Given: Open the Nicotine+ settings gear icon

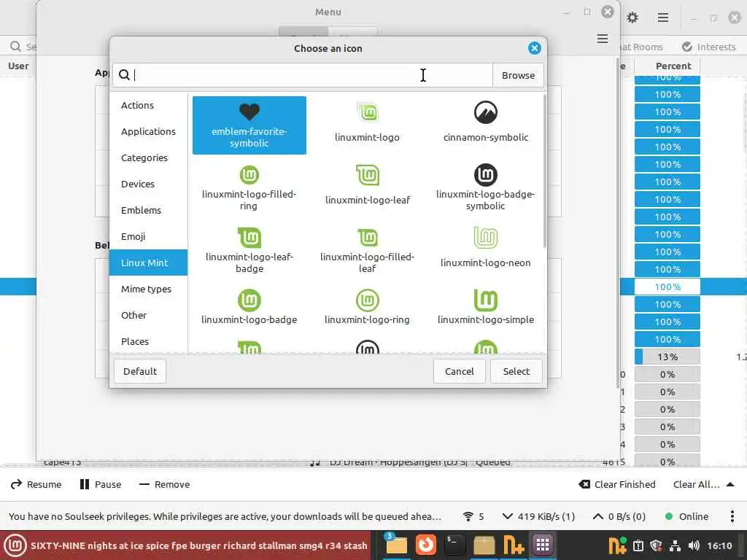Looking at the screenshot, I should [x=632, y=17].
